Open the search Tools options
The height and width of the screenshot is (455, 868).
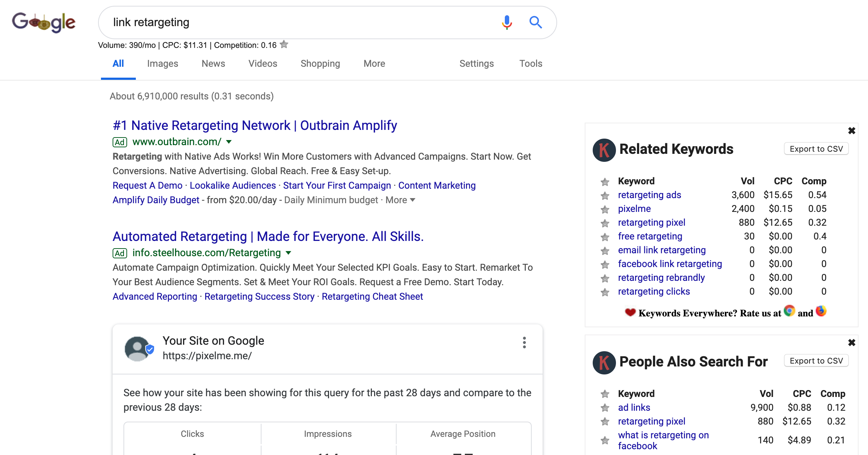(531, 63)
